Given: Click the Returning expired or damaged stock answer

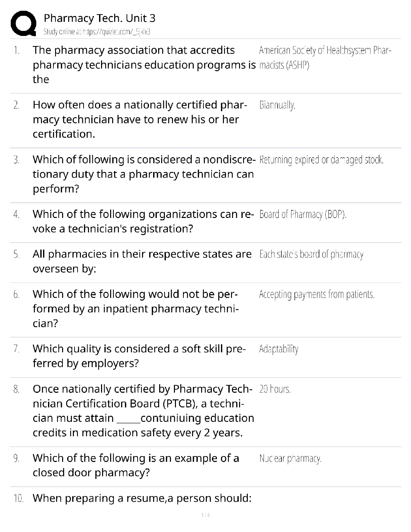Looking at the screenshot, I should tap(321, 160).
